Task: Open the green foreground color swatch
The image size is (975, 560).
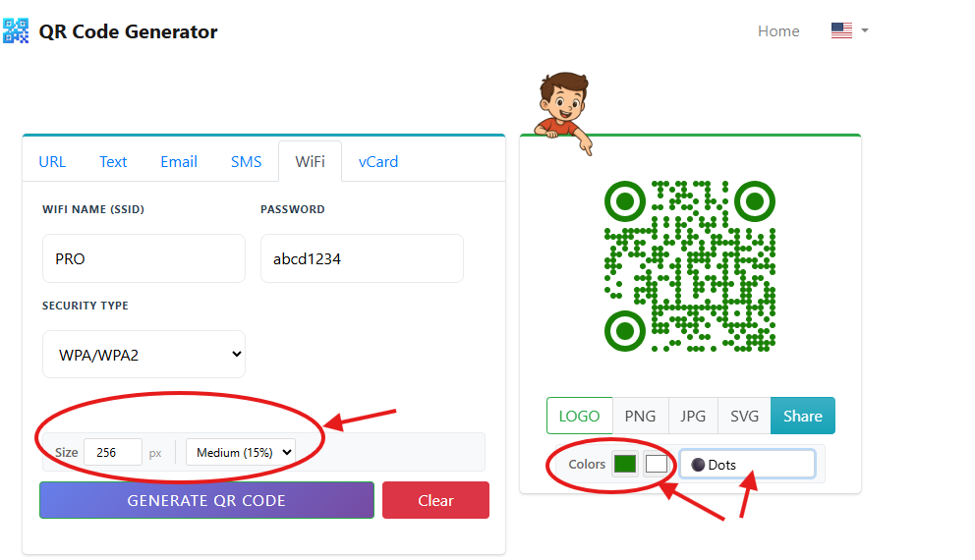Action: pos(625,465)
